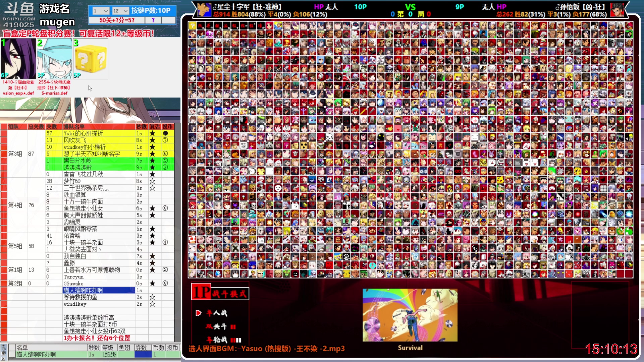The height and width of the screenshot is (362, 644).
Task: Click the blue 券数 cell in bottom row
Action: (x=143, y=355)
